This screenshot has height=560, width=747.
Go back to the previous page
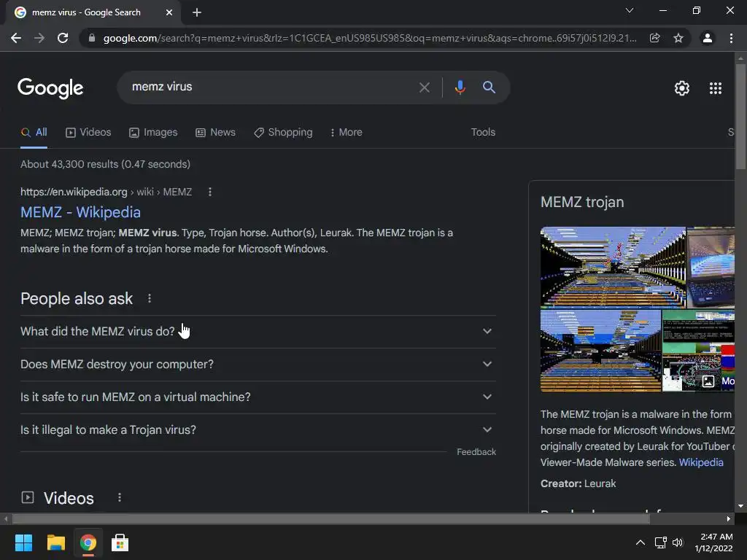(x=16, y=38)
